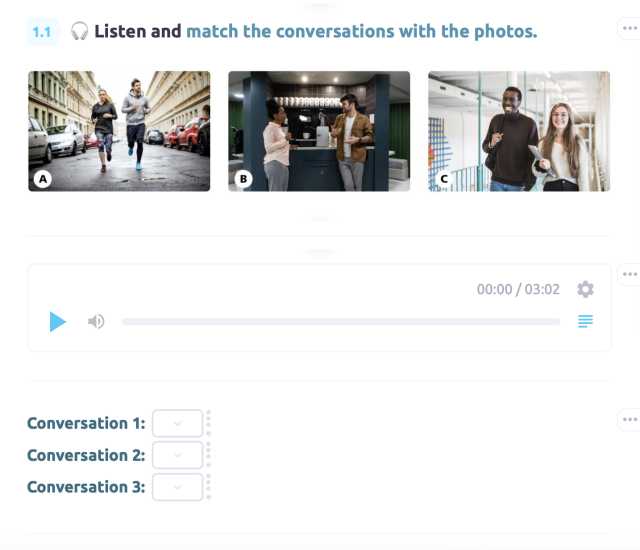Open the three-dots menu beside the exercise title
Image resolution: width=640 pixels, height=550 pixels.
629,29
